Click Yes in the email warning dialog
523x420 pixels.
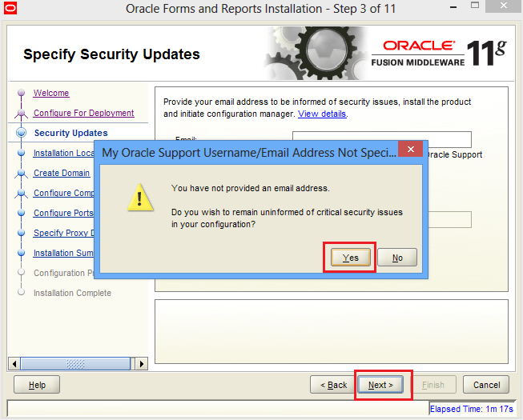click(350, 258)
